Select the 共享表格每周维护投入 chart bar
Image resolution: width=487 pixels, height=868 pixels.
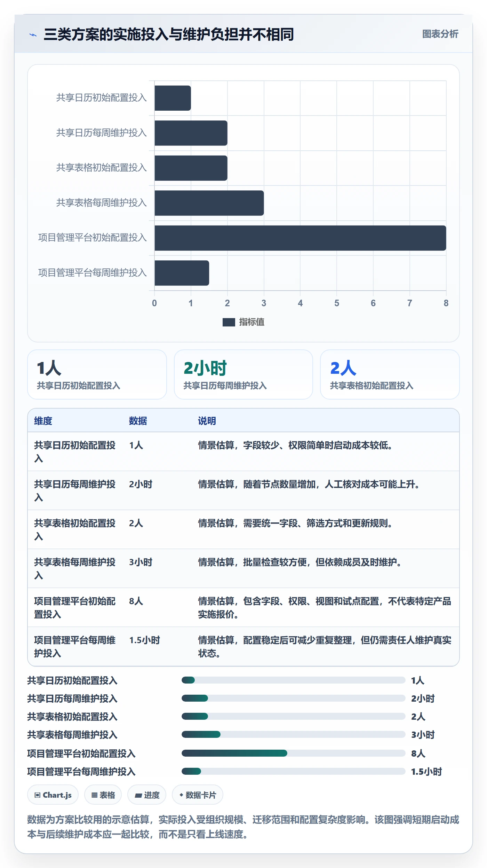tap(209, 203)
